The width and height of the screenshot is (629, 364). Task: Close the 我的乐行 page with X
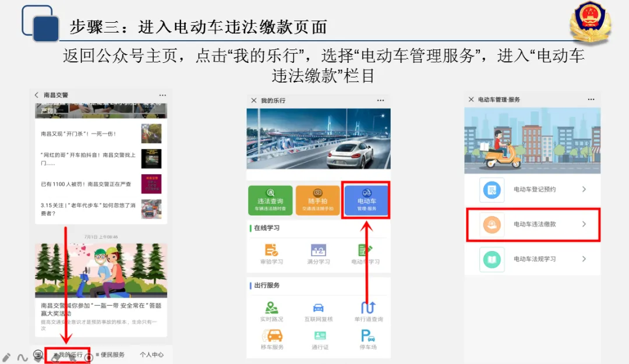[253, 100]
